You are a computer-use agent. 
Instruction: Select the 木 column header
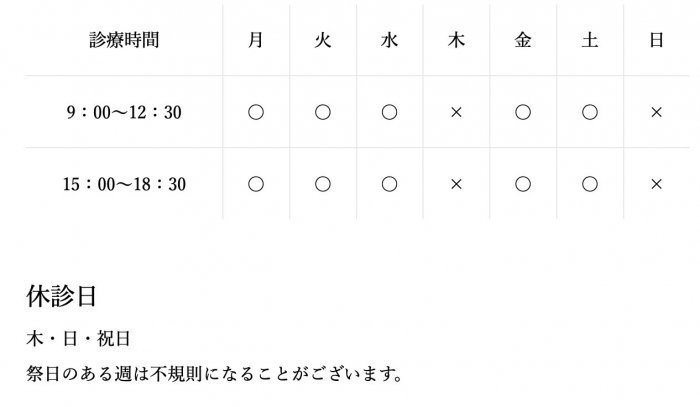coord(456,40)
